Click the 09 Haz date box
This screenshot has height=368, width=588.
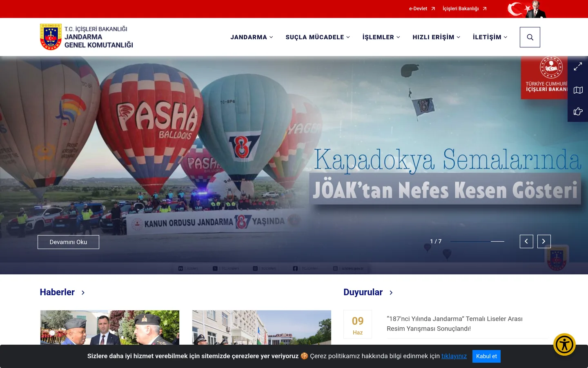(x=358, y=324)
